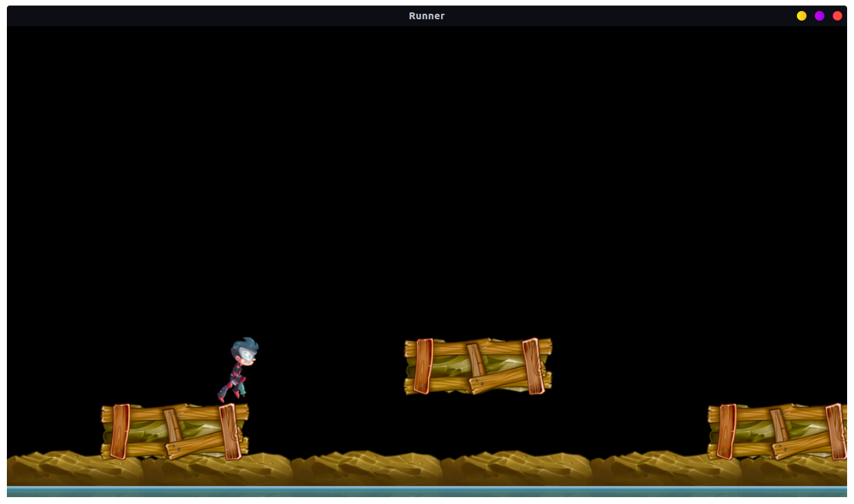Click the "Runner" window title text

pyautogui.click(x=427, y=16)
